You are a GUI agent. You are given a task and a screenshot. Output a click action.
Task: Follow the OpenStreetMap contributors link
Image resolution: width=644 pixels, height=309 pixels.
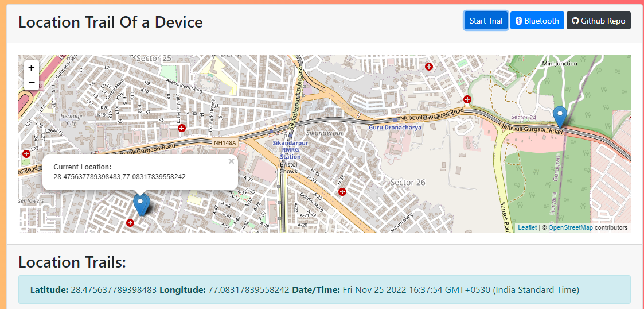(x=570, y=227)
